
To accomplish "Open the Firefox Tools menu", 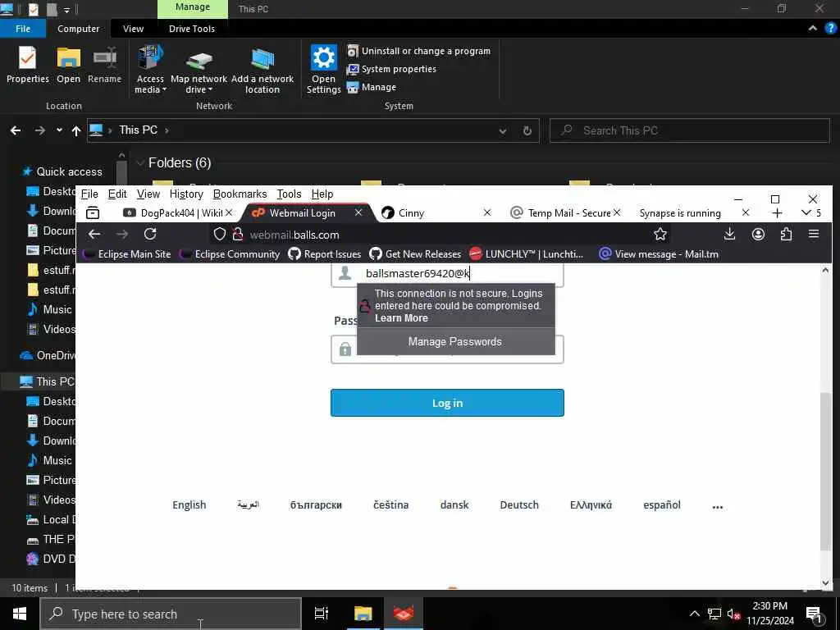I will [289, 194].
